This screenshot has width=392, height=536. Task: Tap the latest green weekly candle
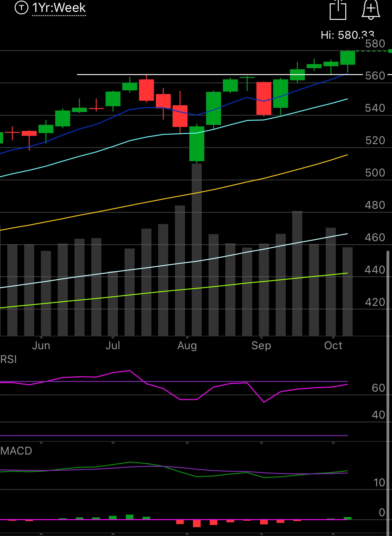click(348, 58)
